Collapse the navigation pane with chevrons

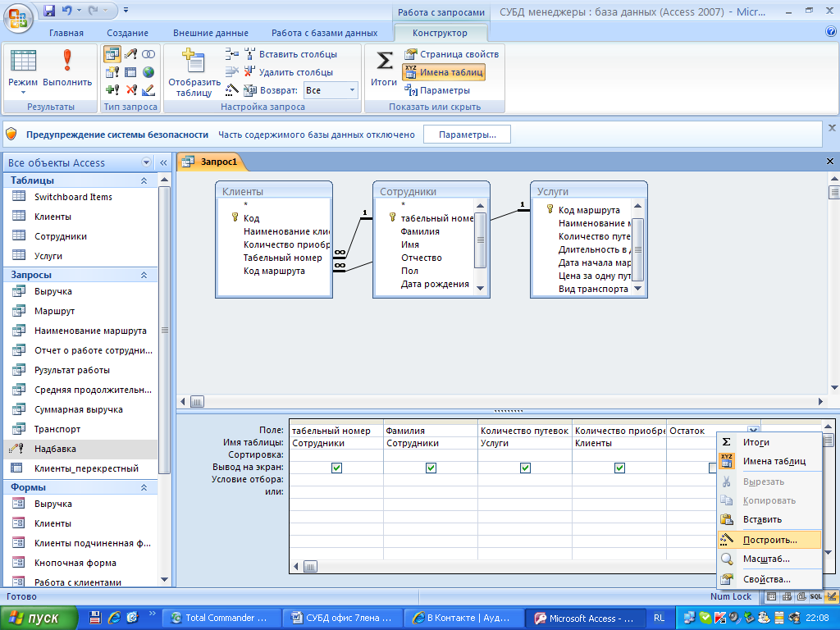163,162
